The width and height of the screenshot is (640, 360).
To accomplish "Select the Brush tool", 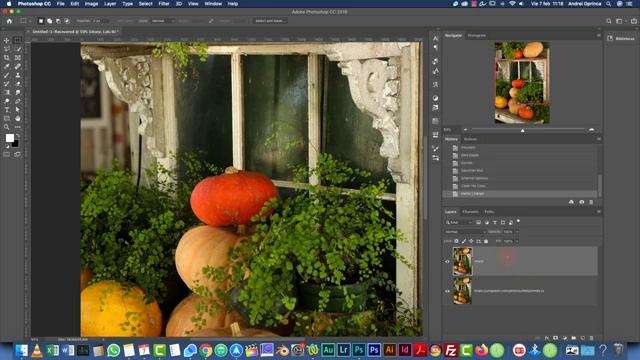I will pyautogui.click(x=7, y=75).
